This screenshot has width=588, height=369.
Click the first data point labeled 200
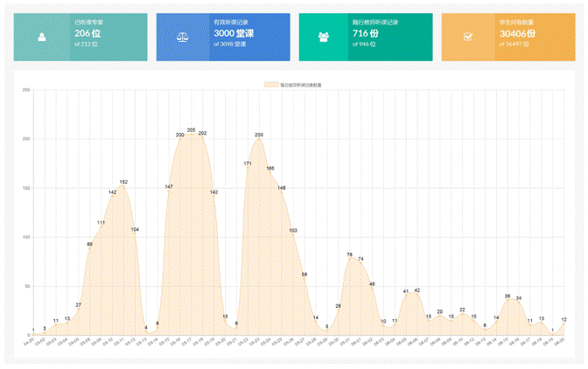tap(180, 139)
